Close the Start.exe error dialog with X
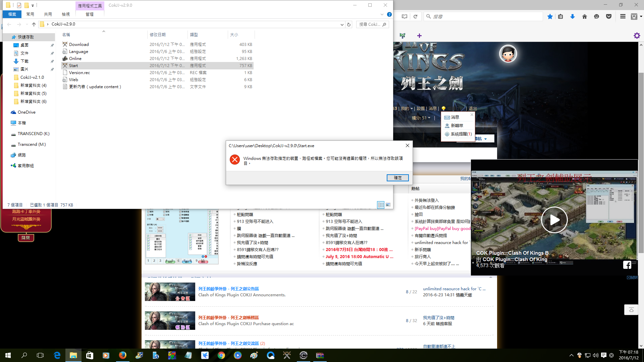This screenshot has width=644, height=362. coord(407,145)
